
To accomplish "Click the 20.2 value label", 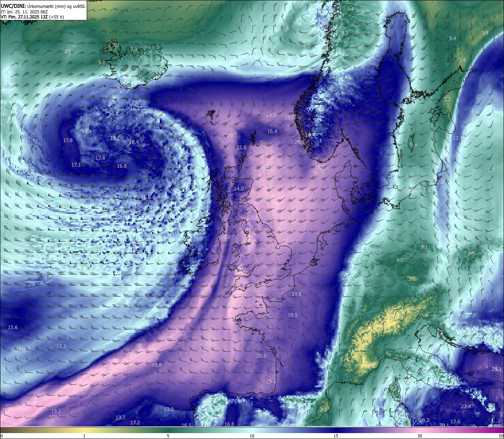I will tap(424, 420).
